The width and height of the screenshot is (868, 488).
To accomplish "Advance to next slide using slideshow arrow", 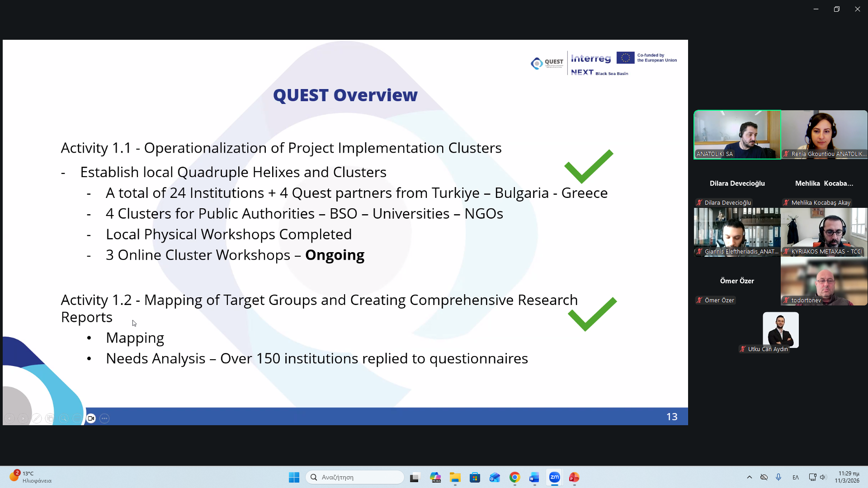I will click(23, 418).
